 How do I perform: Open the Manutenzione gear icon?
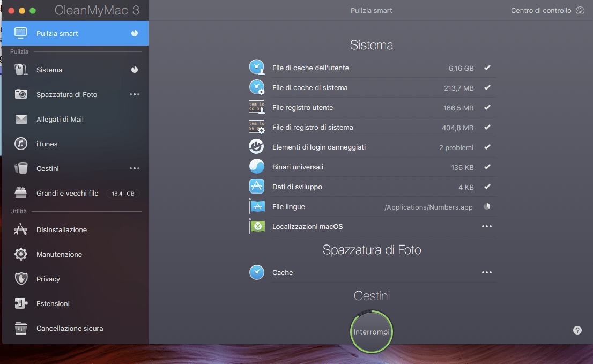[21, 254]
